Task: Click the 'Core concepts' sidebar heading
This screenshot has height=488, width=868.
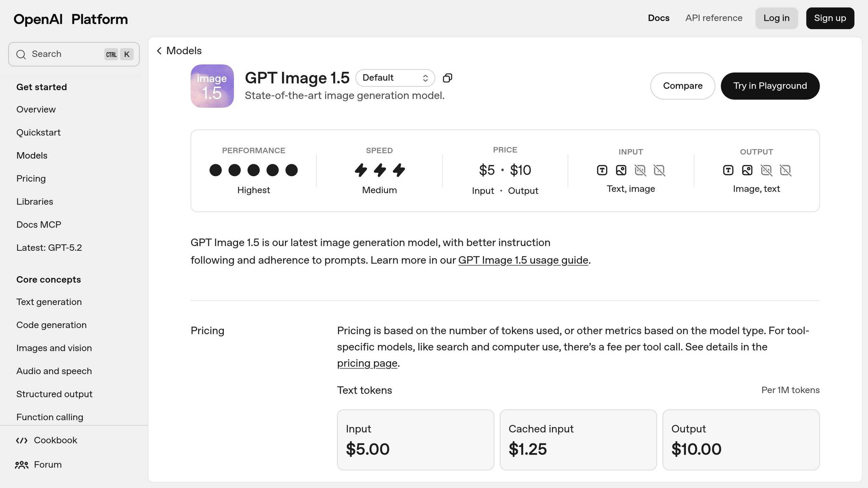Action: tap(48, 280)
